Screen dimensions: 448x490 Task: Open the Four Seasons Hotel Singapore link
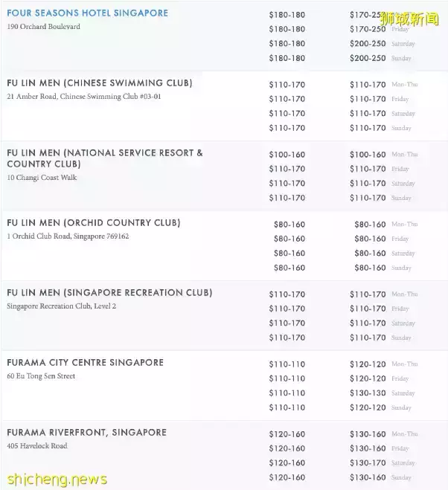tap(87, 13)
